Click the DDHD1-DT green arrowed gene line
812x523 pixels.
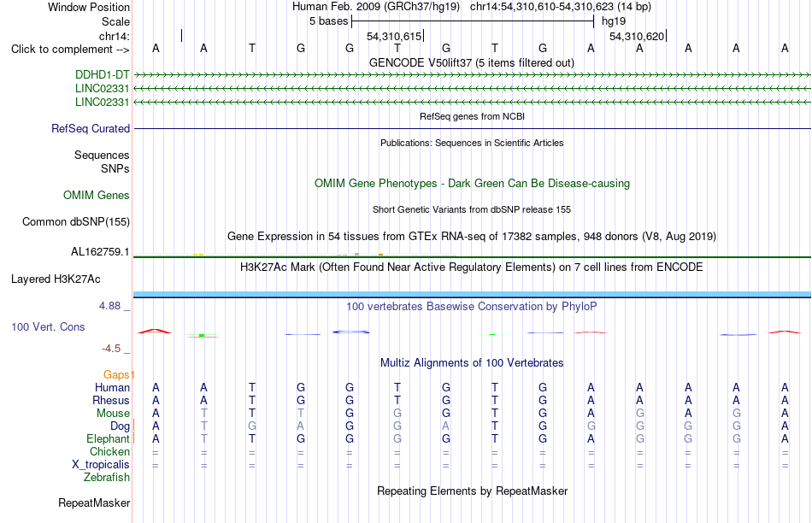tap(472, 75)
